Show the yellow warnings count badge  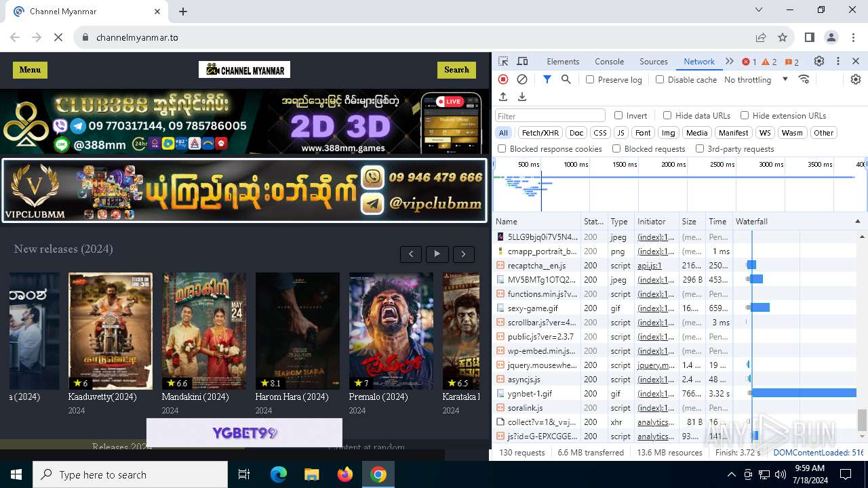pyautogui.click(x=770, y=62)
